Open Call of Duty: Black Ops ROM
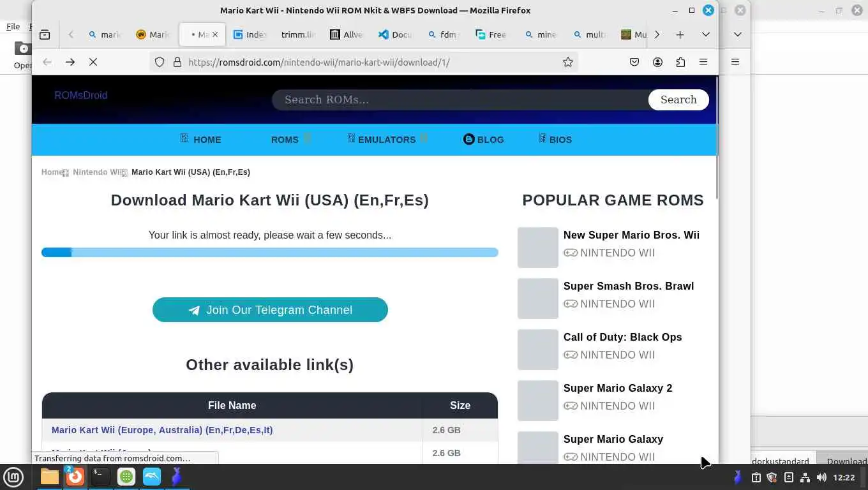Image resolution: width=868 pixels, height=490 pixels. point(623,337)
